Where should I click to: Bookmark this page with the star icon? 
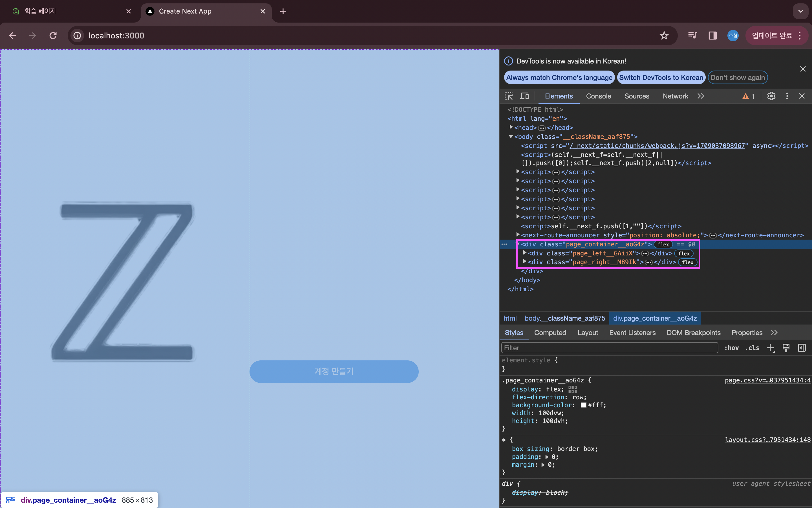click(664, 36)
